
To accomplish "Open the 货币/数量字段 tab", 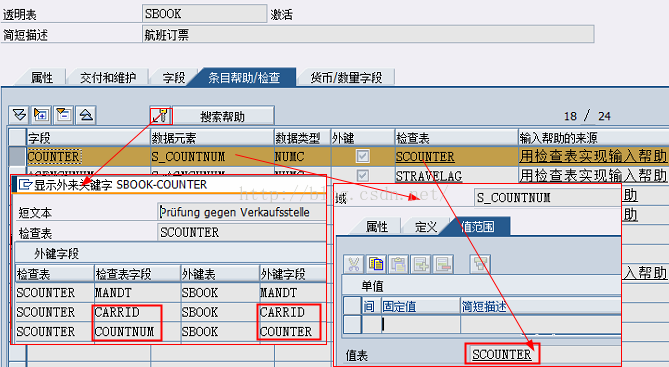I will 346,78.
